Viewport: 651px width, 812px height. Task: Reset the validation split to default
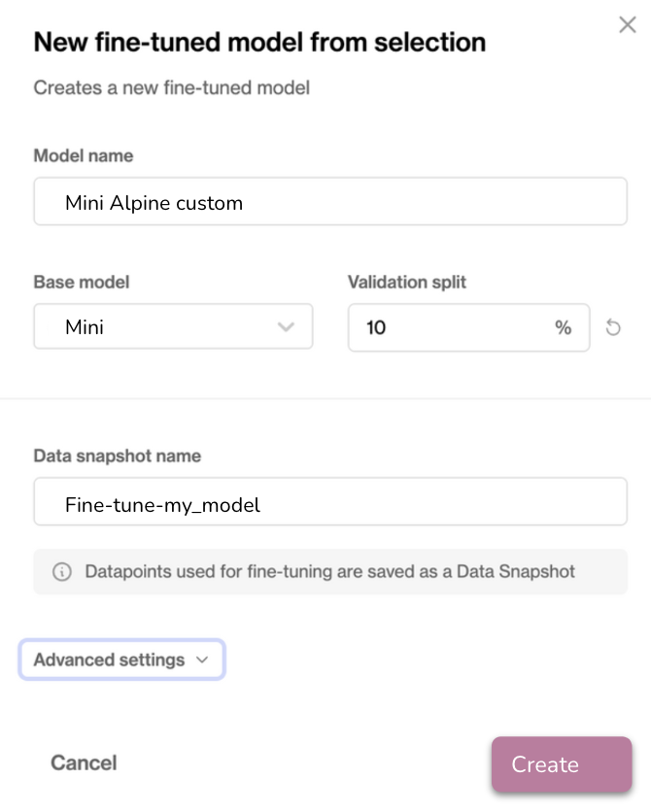pyautogui.click(x=613, y=327)
